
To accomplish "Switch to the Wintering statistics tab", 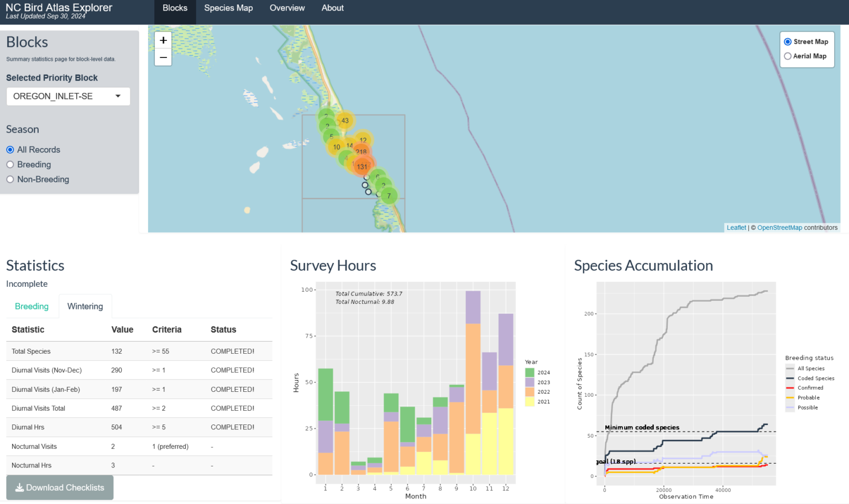I will point(85,306).
